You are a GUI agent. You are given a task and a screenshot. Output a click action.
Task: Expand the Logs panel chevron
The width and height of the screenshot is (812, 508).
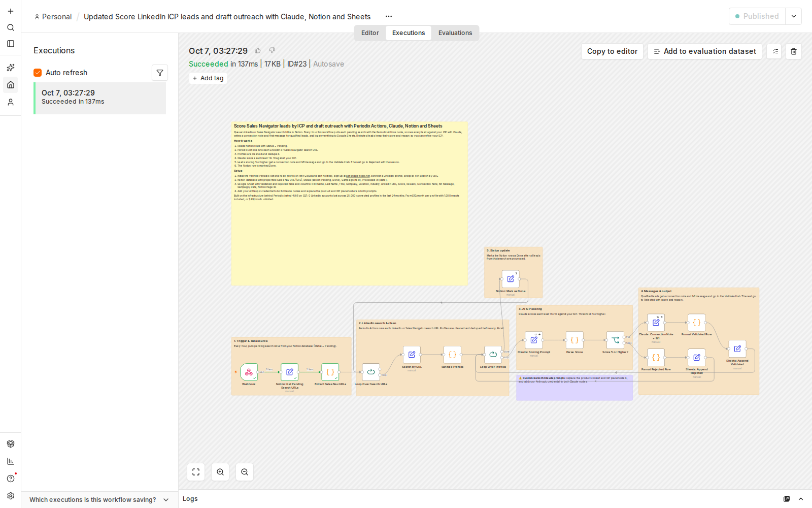click(x=801, y=499)
